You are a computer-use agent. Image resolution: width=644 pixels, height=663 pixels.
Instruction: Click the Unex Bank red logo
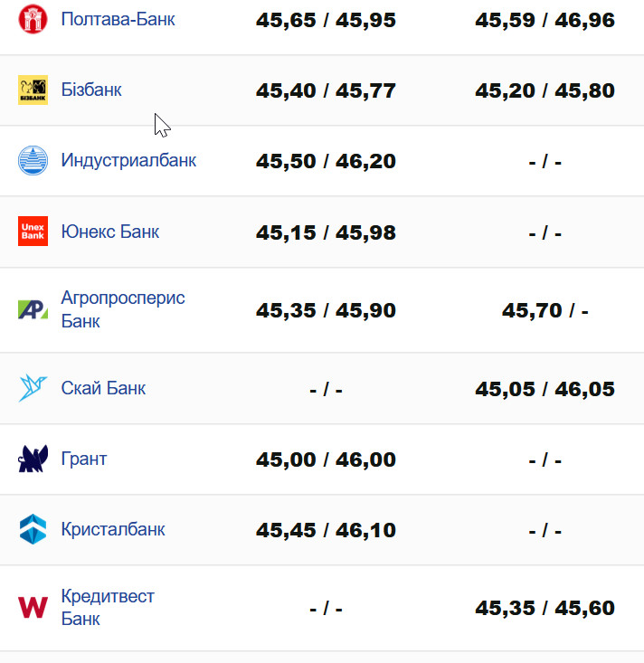(33, 231)
